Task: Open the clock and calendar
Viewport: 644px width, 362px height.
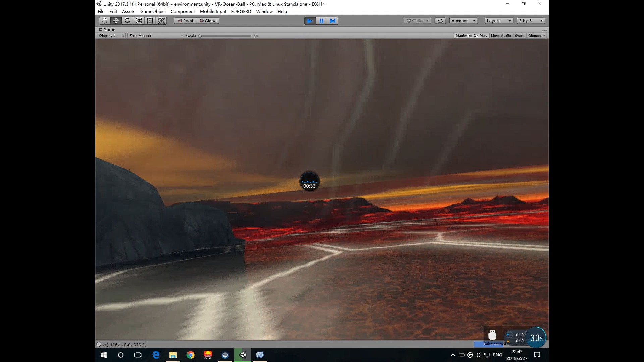Action: tap(517, 355)
